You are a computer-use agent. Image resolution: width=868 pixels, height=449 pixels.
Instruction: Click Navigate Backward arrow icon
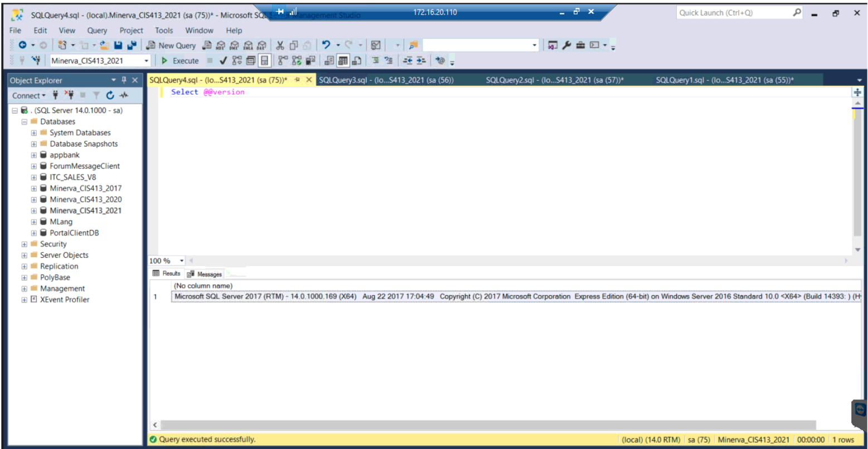click(22, 46)
